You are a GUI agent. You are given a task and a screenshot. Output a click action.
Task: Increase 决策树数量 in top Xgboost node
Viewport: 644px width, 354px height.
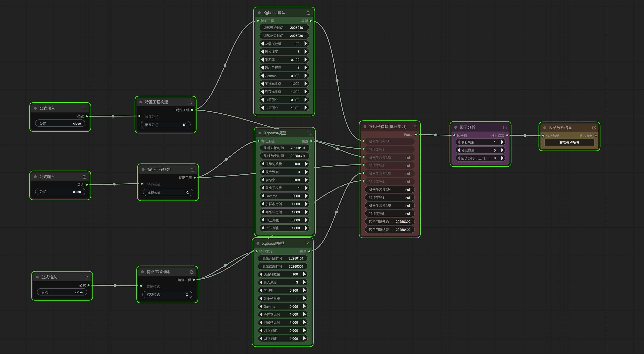pyautogui.click(x=306, y=44)
